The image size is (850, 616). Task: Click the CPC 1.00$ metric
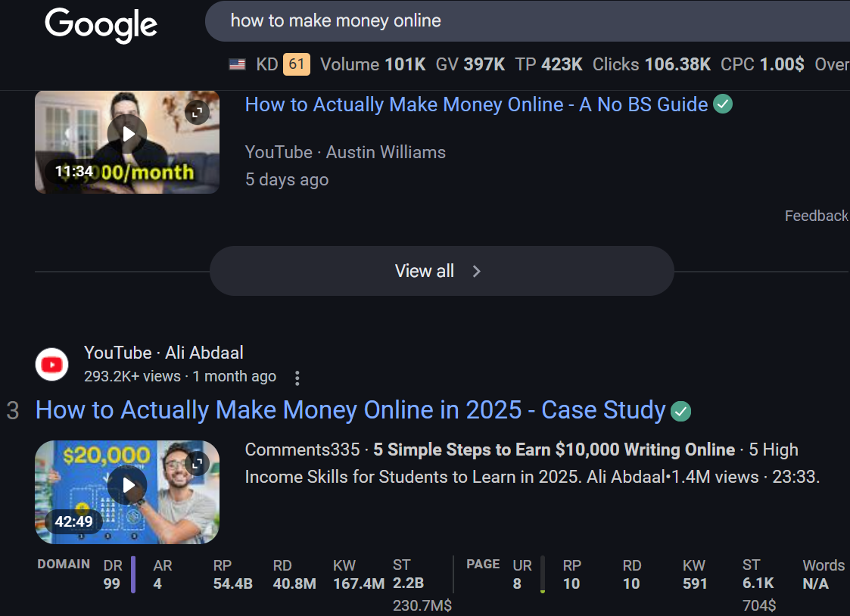pyautogui.click(x=762, y=64)
